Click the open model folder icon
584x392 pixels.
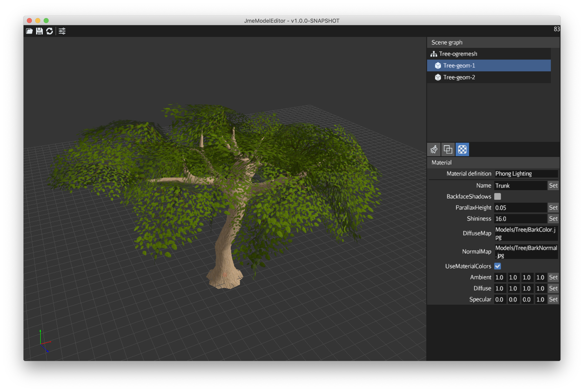(x=29, y=31)
